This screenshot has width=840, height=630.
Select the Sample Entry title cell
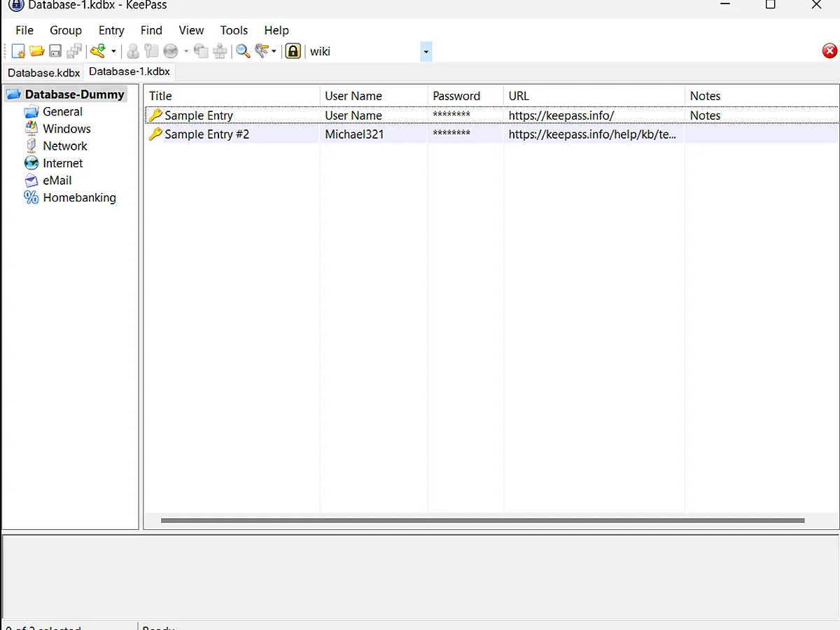(x=199, y=115)
